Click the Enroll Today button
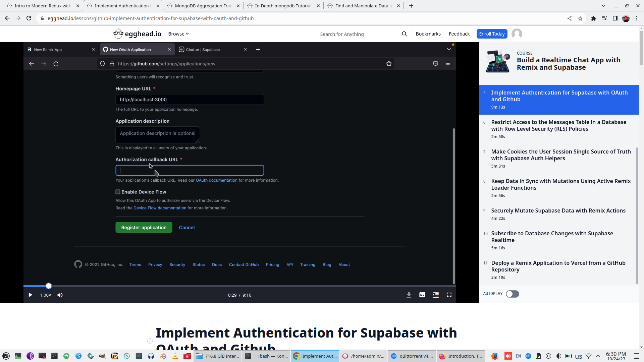Screen dimensions: 644x362 491,34
